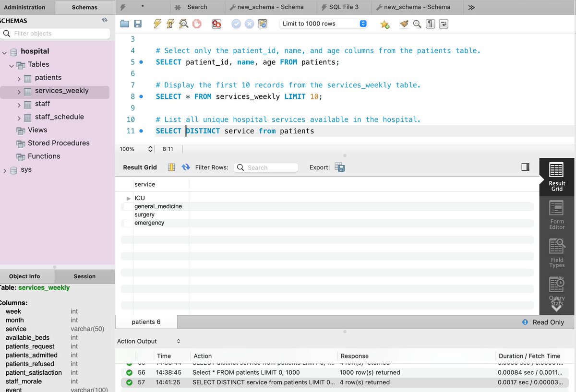Refresh result data with blue arrows icon
The height and width of the screenshot is (392, 576).
[x=186, y=167]
